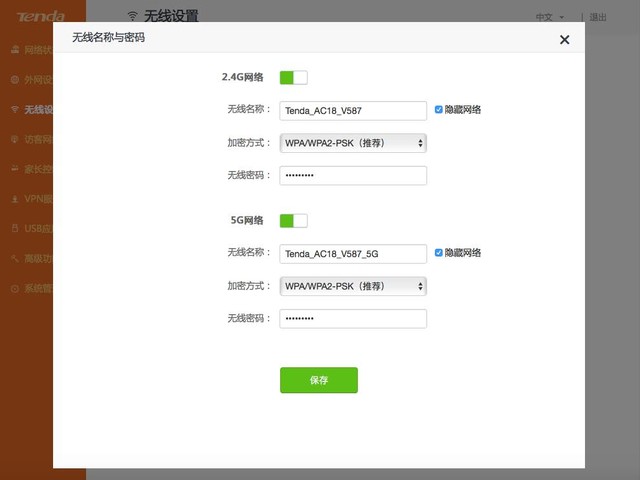The height and width of the screenshot is (480, 640).
Task: Open parental control sidebar icon
Action: (14, 169)
